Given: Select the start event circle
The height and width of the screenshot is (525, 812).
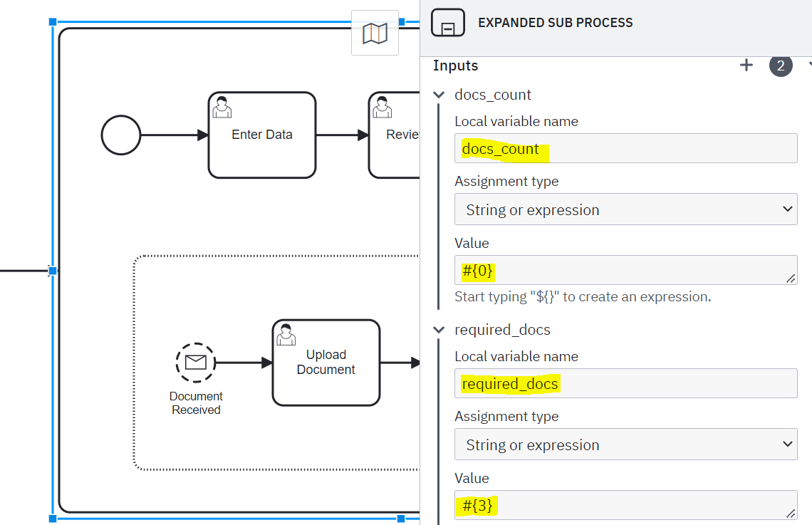Looking at the screenshot, I should (x=120, y=135).
